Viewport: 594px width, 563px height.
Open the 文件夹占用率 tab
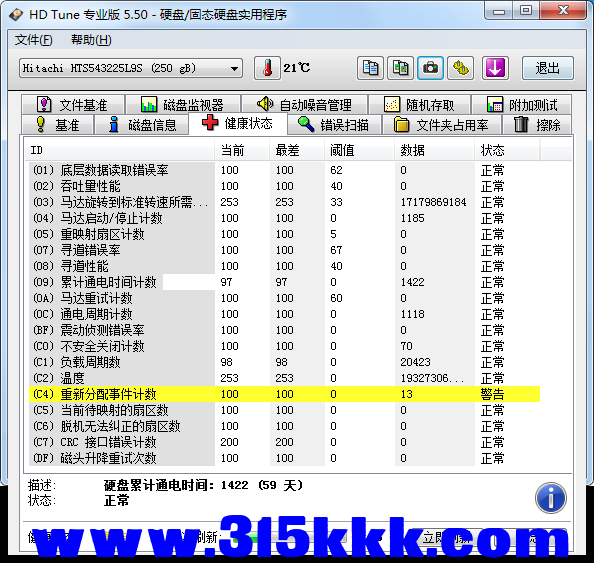[442, 125]
